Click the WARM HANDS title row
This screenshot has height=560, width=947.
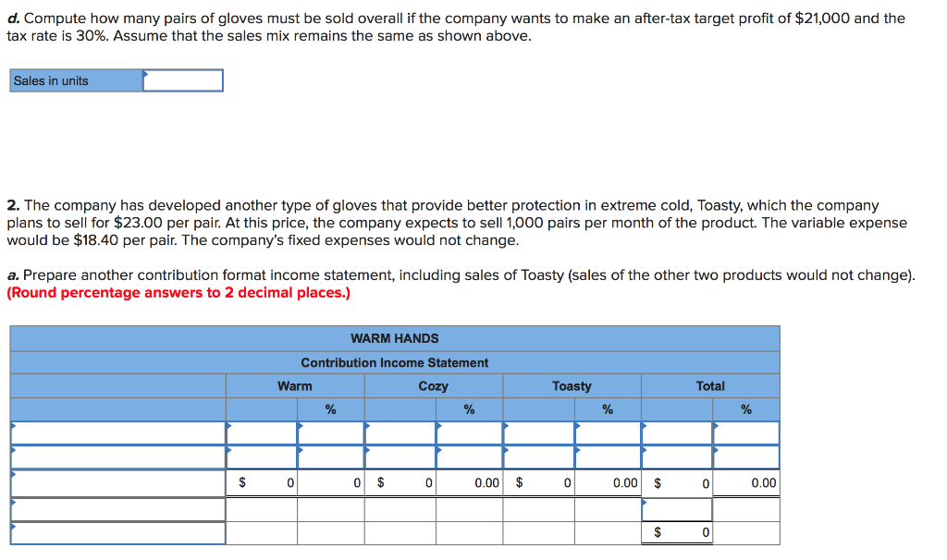click(394, 338)
